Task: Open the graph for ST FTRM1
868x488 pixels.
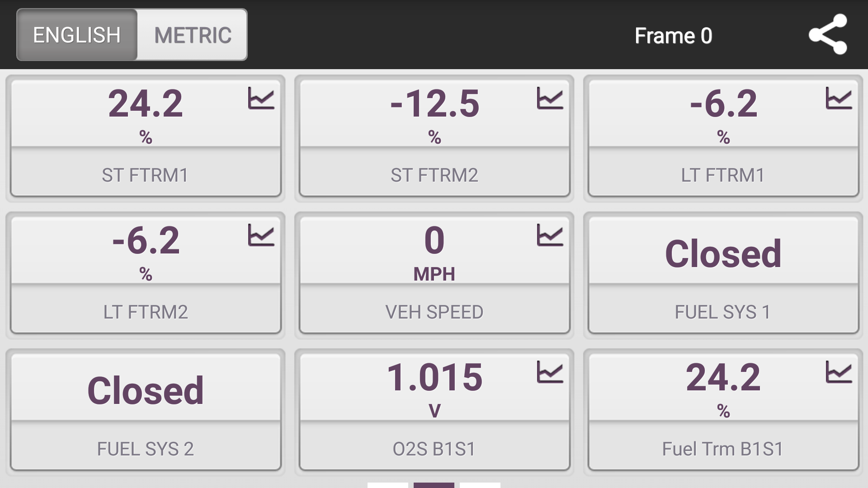Action: 261,99
